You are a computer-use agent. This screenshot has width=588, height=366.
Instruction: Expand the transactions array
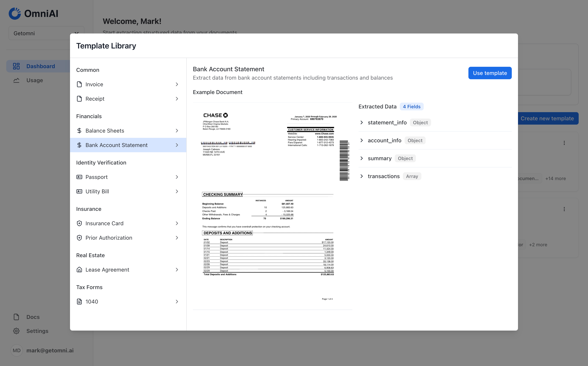362,176
